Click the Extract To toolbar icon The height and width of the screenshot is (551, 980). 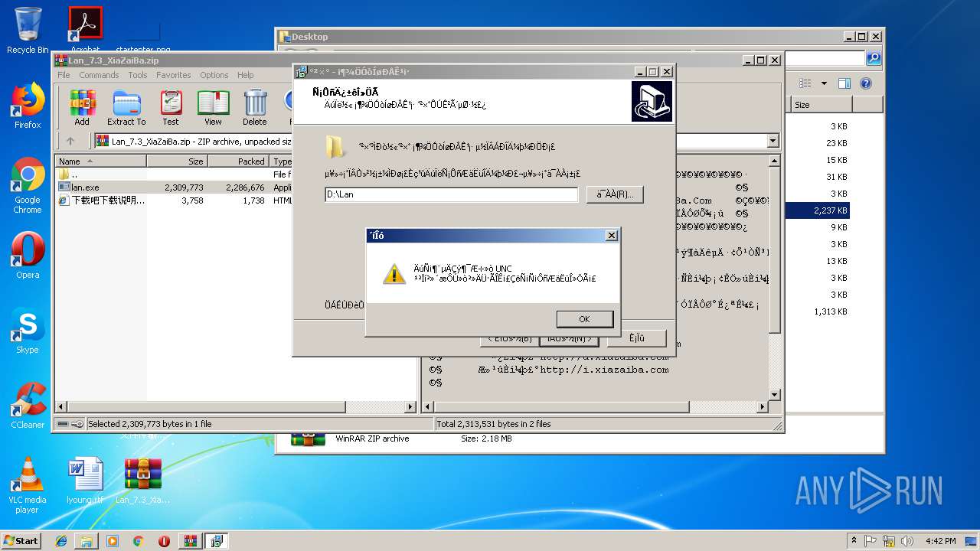pyautogui.click(x=126, y=108)
